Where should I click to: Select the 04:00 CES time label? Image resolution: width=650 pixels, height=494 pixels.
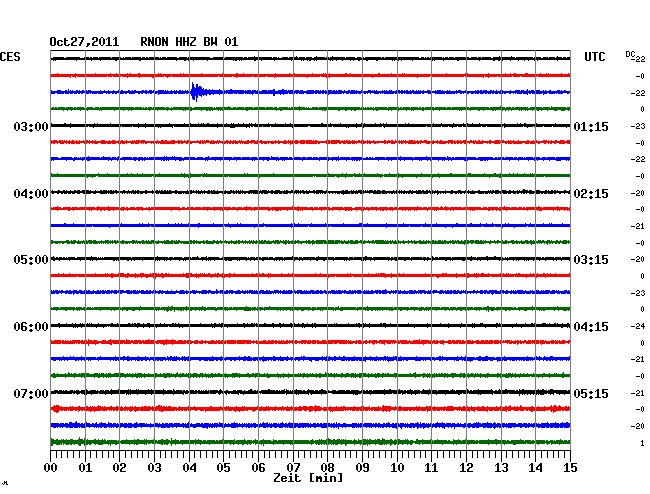point(31,194)
